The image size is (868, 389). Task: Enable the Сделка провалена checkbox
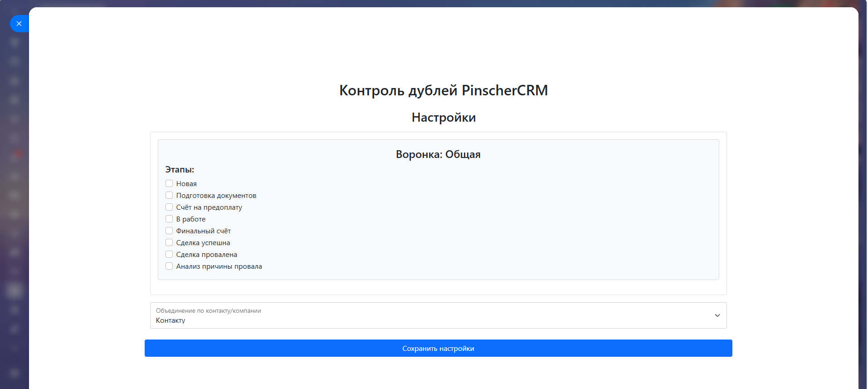pos(169,254)
